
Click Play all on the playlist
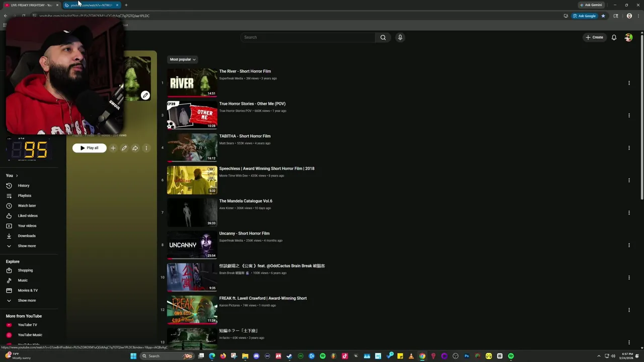pos(90,148)
